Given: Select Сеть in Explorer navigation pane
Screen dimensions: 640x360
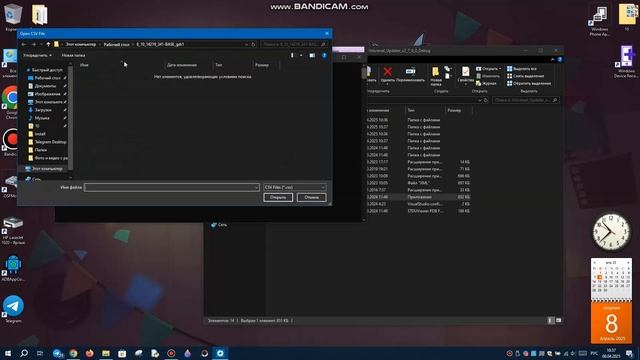Looking at the screenshot, I should tap(219, 225).
